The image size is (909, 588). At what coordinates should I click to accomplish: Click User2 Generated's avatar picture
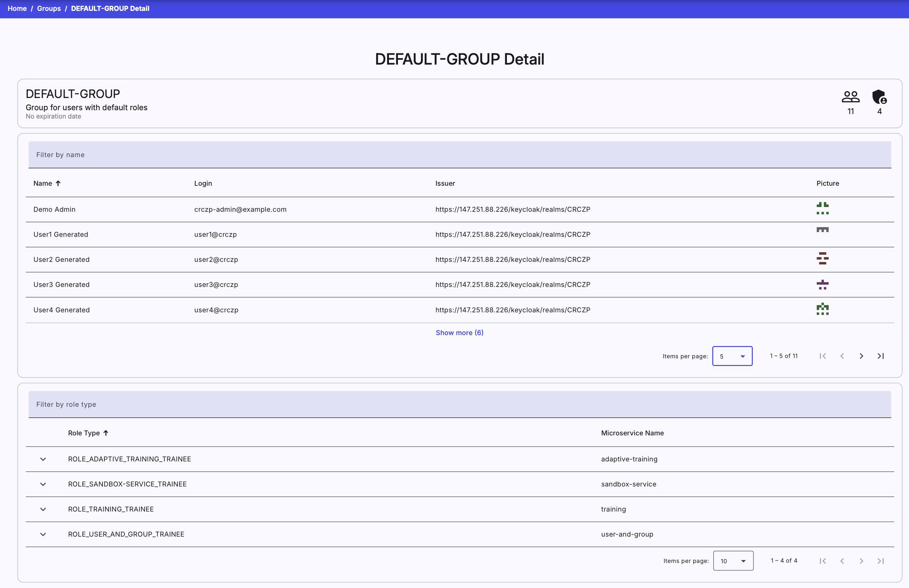tap(823, 259)
